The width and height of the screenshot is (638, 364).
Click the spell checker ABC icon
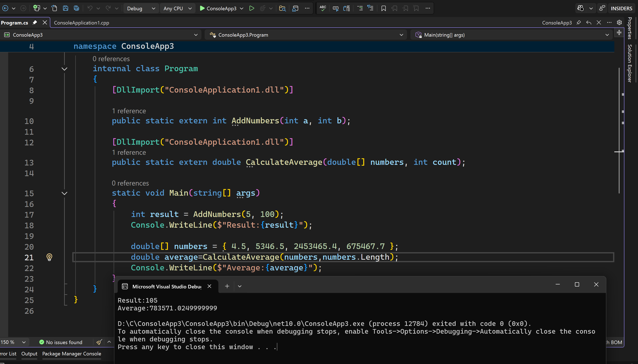[x=323, y=8]
